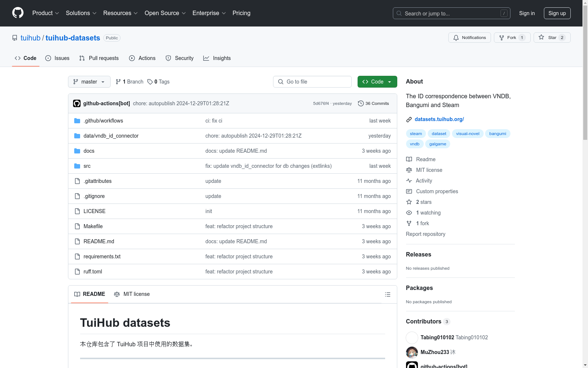Click the .gitignore file icon
This screenshot has width=588, height=368.
click(x=77, y=196)
